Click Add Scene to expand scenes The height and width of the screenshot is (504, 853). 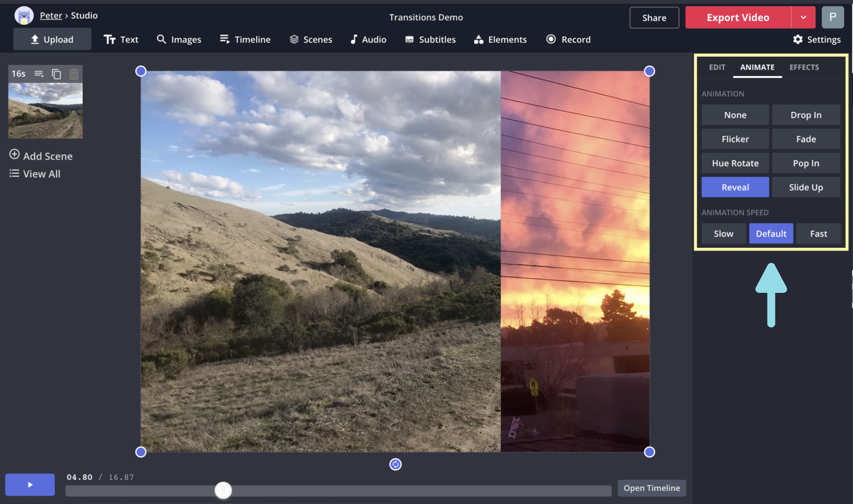pyautogui.click(x=41, y=156)
